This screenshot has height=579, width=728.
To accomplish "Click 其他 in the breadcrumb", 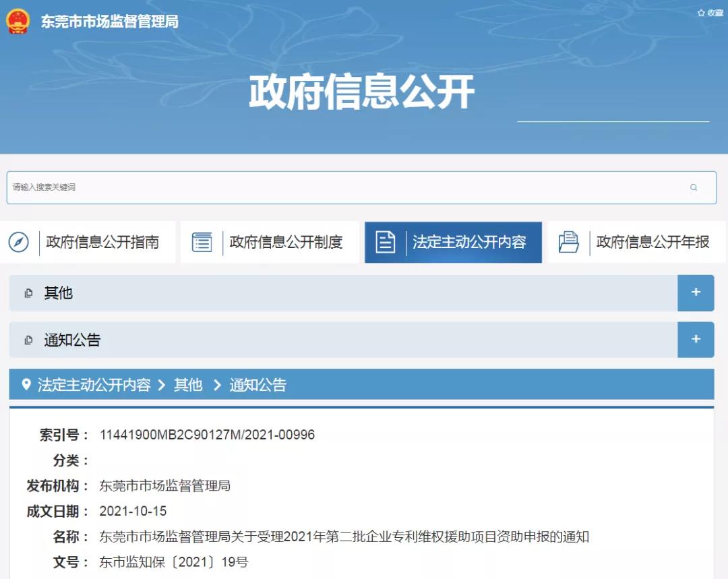I will [x=188, y=385].
